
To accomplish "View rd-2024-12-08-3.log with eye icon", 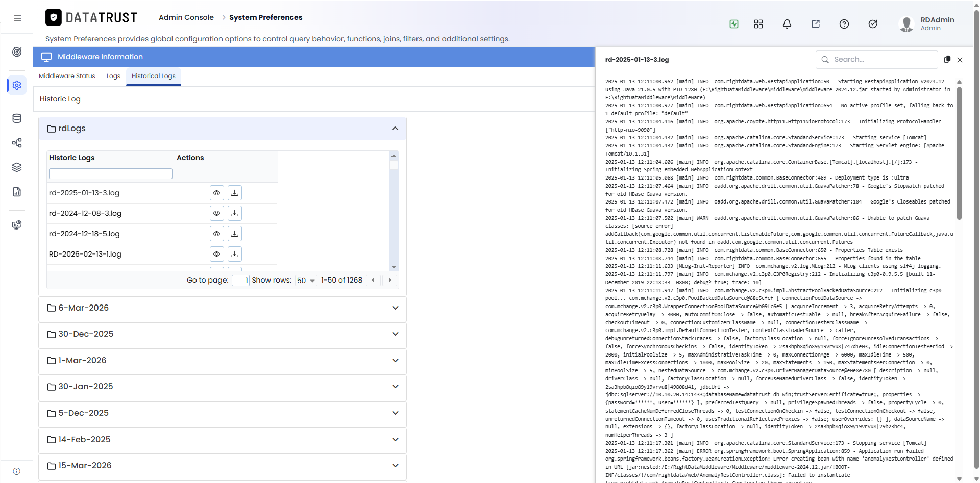I will tap(217, 213).
